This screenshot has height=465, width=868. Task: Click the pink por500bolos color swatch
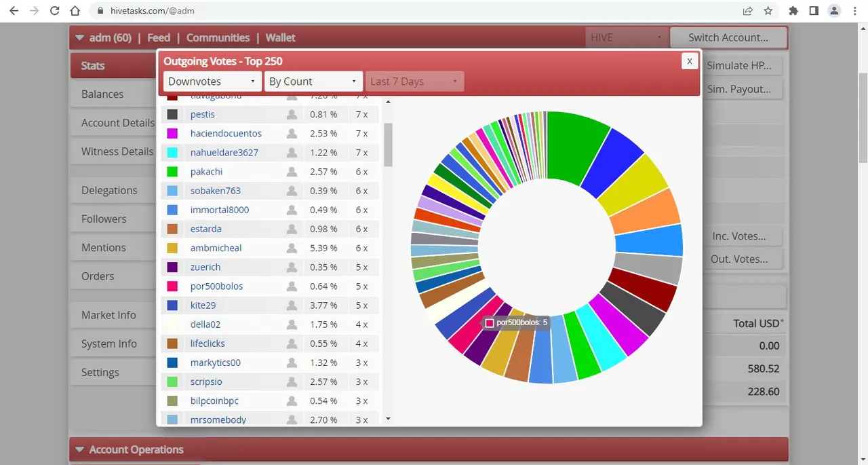(172, 286)
